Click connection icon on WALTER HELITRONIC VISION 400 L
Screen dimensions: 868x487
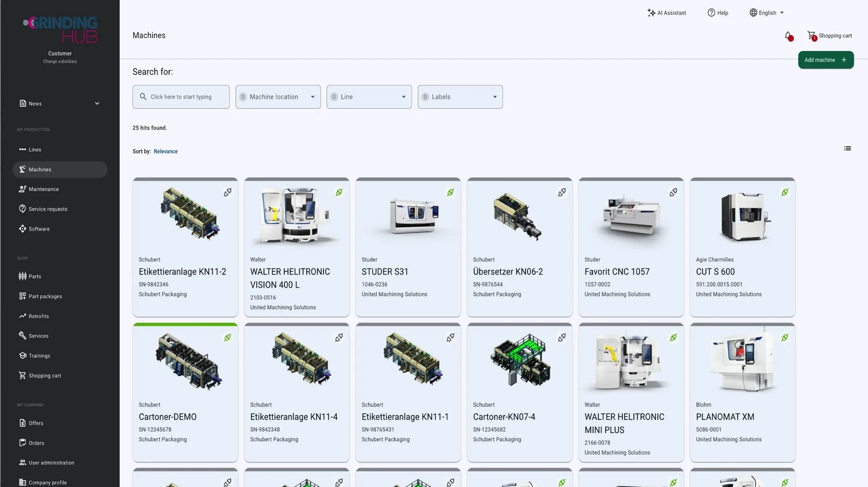pyautogui.click(x=339, y=192)
